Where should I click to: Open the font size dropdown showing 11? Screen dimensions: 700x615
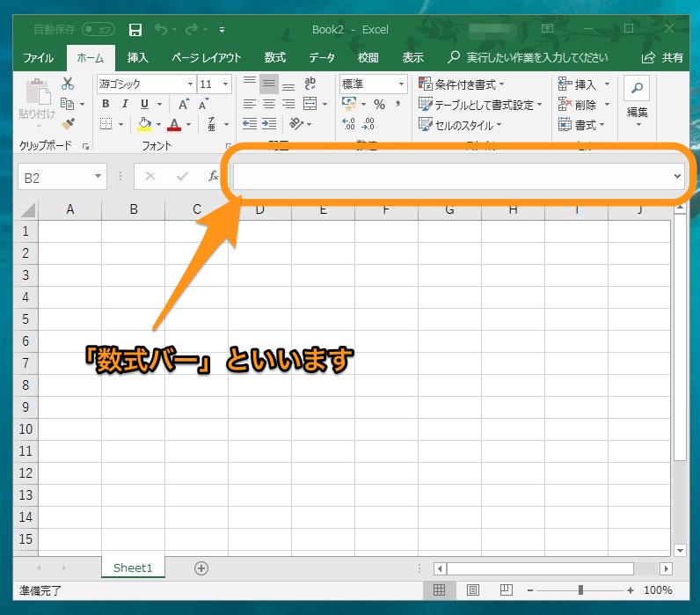coord(225,84)
